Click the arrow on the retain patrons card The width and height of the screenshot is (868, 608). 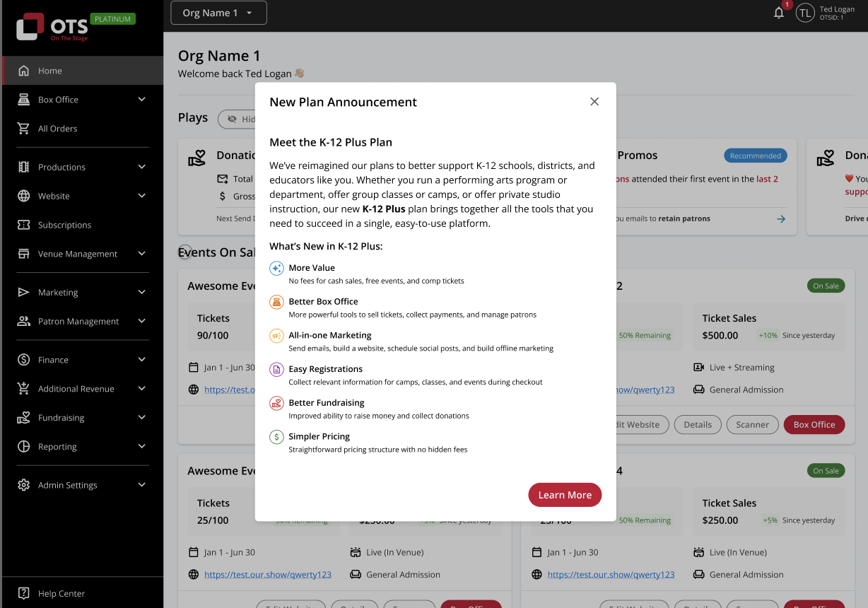click(x=781, y=219)
